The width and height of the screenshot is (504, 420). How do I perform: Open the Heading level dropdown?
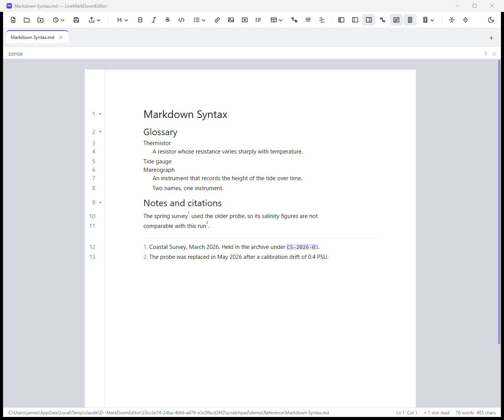(122, 20)
